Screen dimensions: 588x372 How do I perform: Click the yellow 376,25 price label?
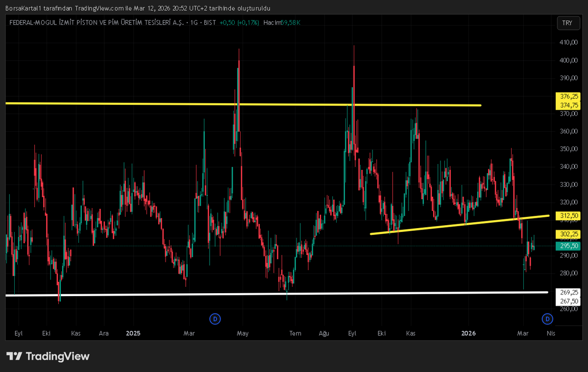pos(567,96)
